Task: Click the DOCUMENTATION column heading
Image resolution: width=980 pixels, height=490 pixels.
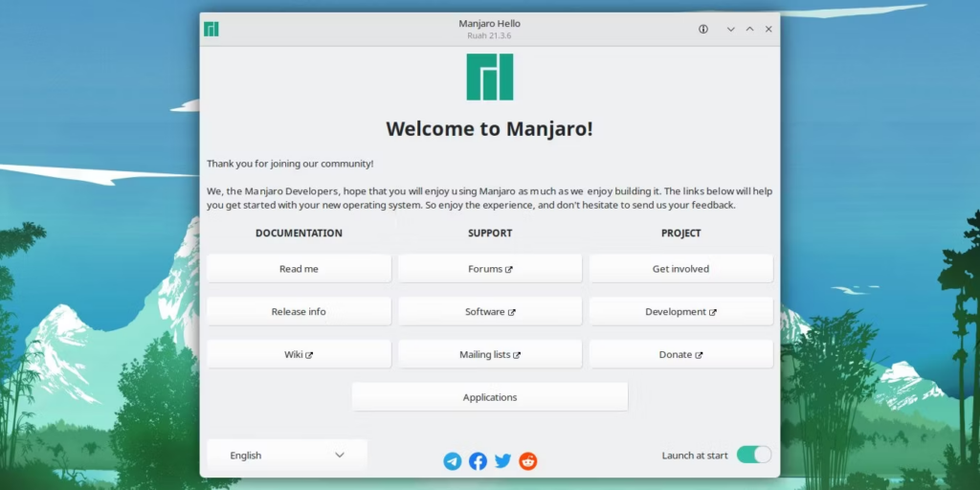Action: coord(299,234)
